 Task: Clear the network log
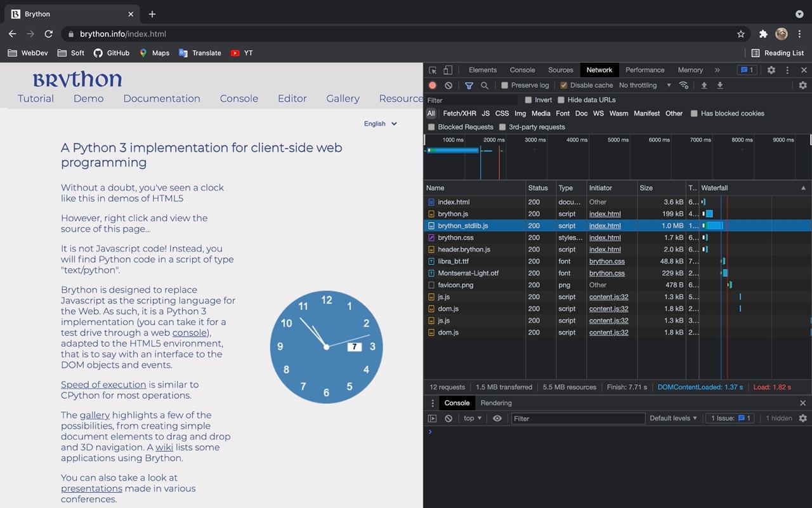point(449,85)
